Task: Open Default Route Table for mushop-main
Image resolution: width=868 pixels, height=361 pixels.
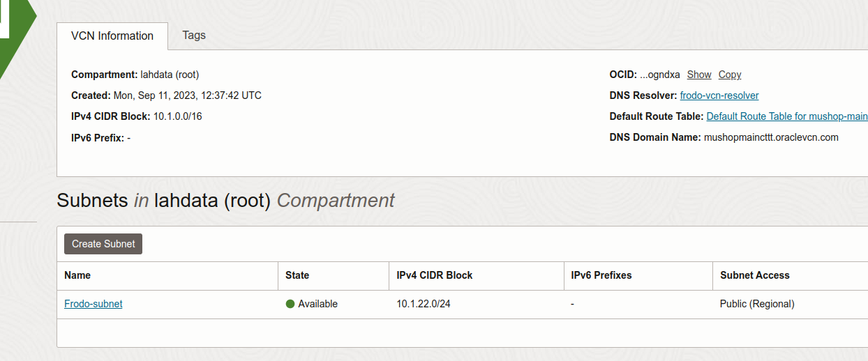Action: (787, 116)
